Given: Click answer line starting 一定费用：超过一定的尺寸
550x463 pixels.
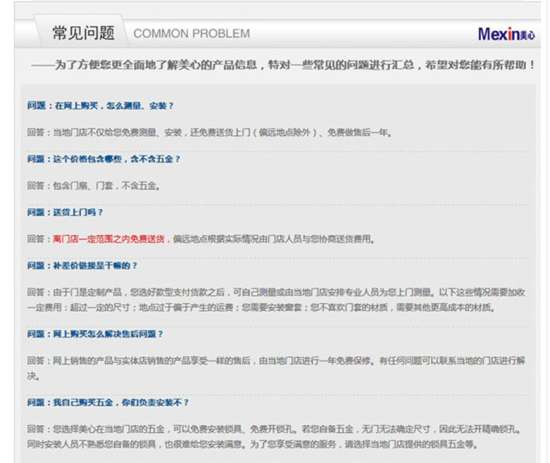Looking at the screenshot, I should coord(261,308).
